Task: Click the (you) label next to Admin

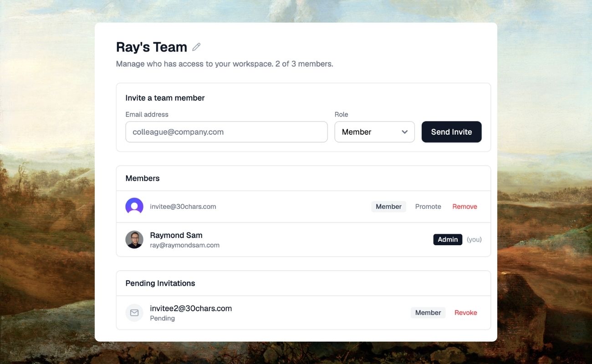Action: [x=474, y=239]
